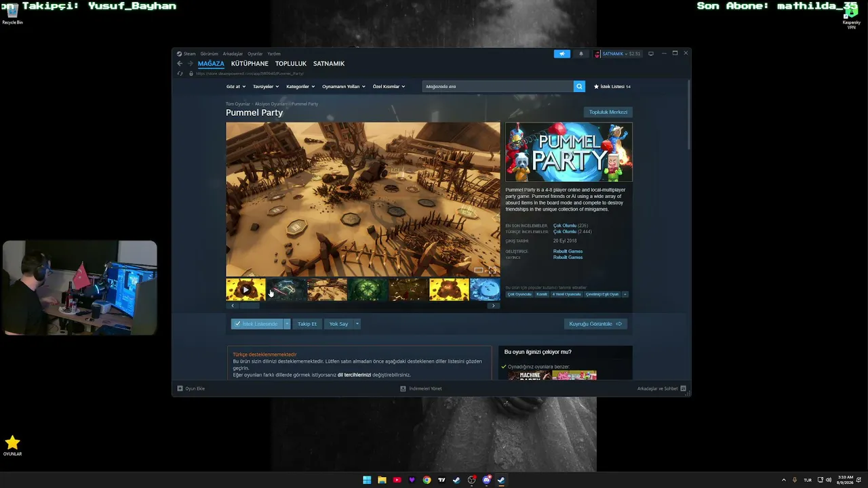Switch to Big Picture mode icon
868x488 pixels.
point(651,54)
